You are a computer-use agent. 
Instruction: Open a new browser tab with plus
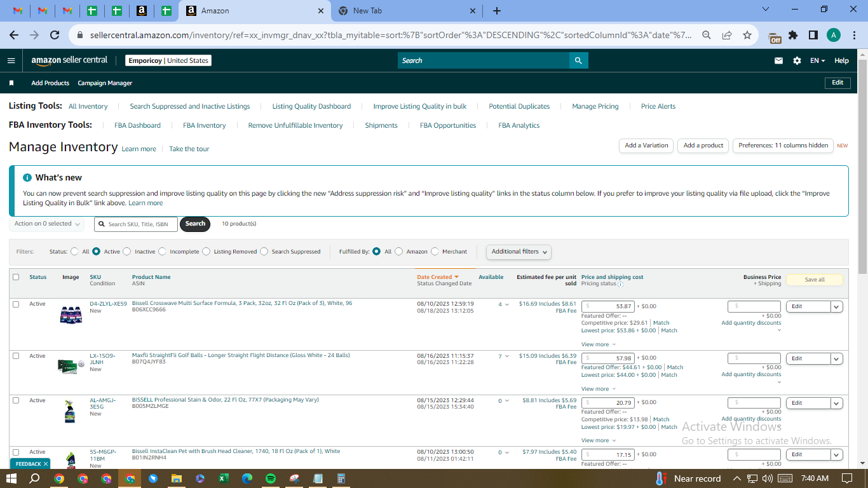497,11
